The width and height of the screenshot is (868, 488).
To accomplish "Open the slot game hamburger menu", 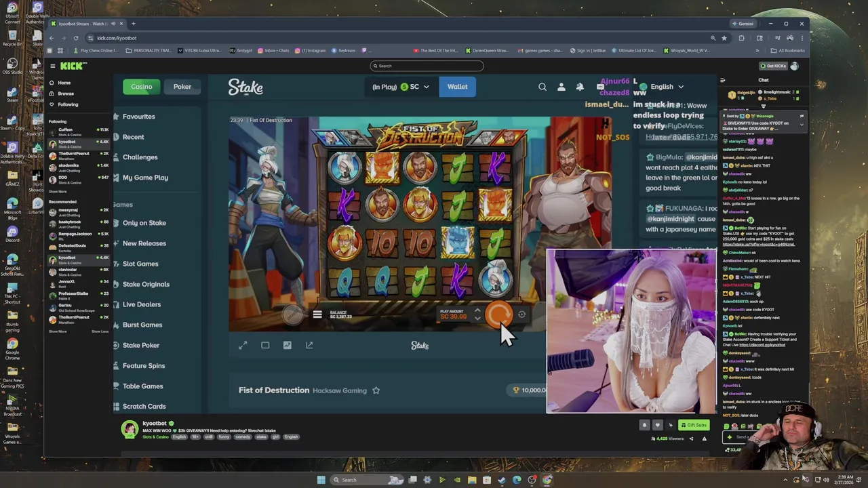I will (317, 314).
